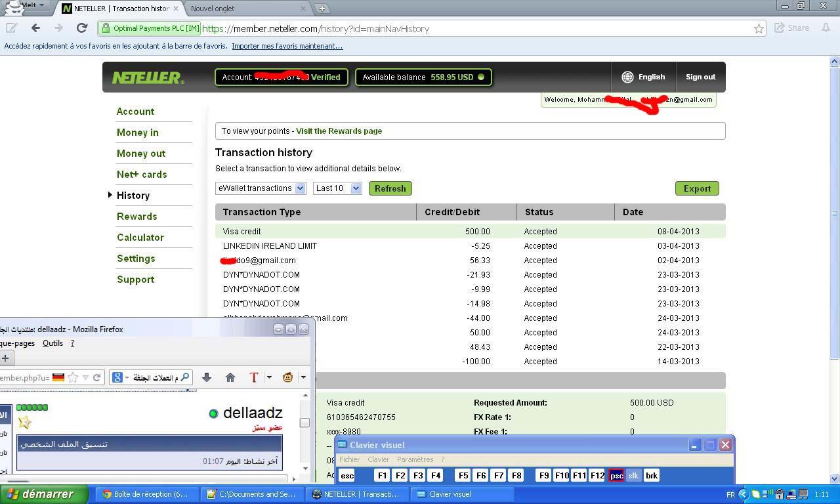Click the green Refresh button
Image resolution: width=840 pixels, height=504 pixels.
[390, 188]
